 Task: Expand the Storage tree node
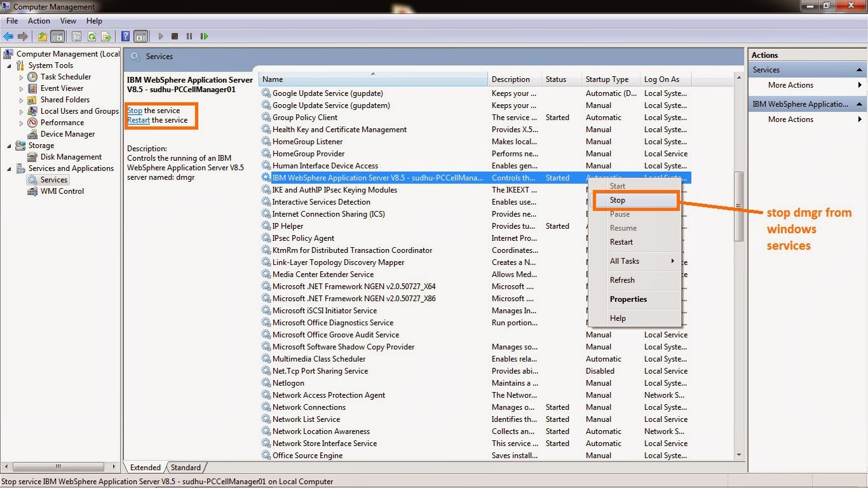8,146
